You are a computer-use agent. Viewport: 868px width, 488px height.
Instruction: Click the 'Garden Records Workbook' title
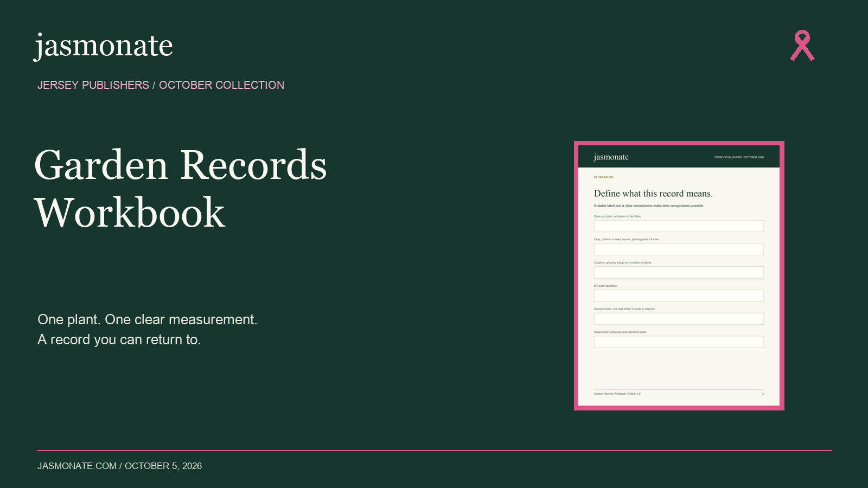[x=181, y=189]
